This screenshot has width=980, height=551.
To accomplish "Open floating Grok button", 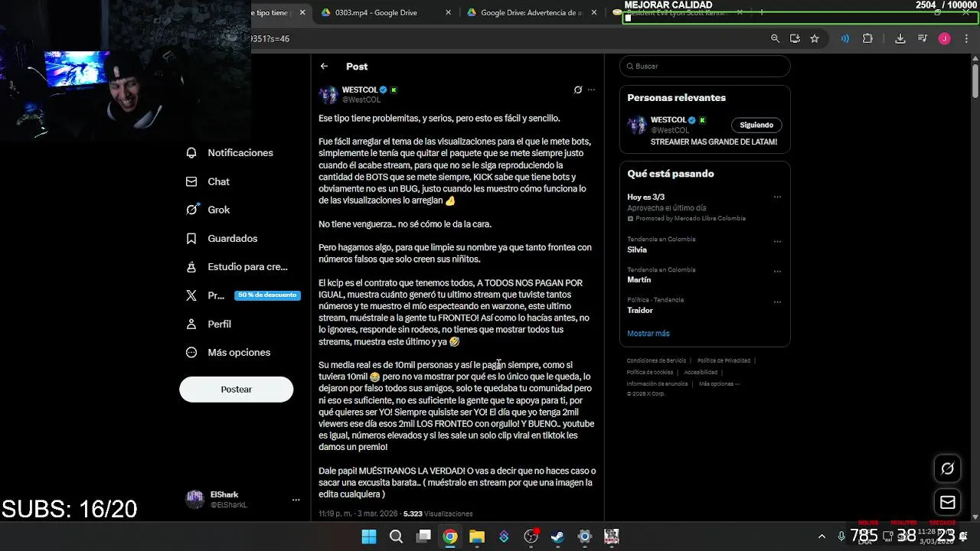I will [x=948, y=468].
